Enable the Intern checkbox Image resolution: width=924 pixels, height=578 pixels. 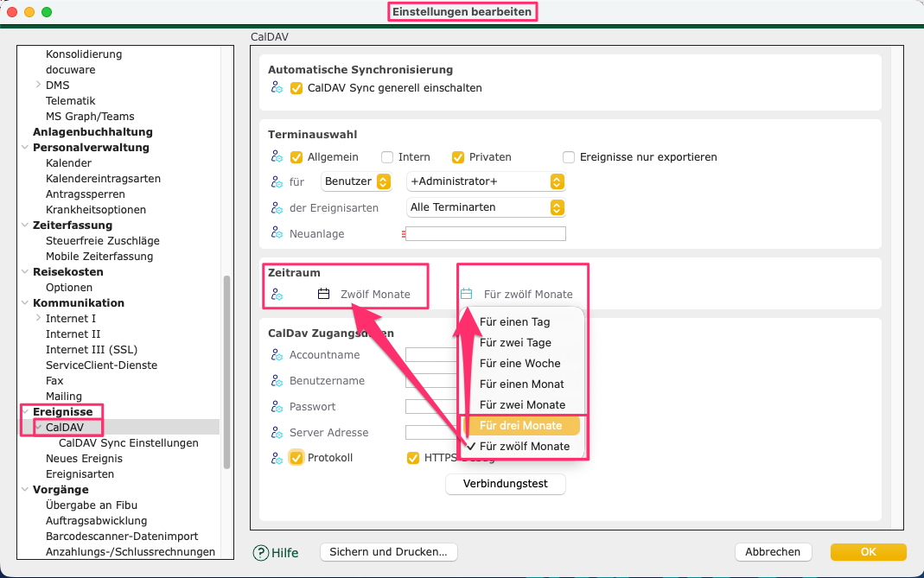point(387,157)
